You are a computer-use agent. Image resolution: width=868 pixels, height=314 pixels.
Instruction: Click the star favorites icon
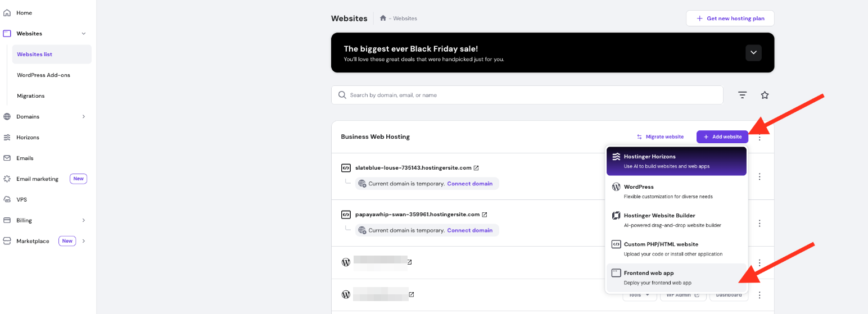click(x=765, y=95)
